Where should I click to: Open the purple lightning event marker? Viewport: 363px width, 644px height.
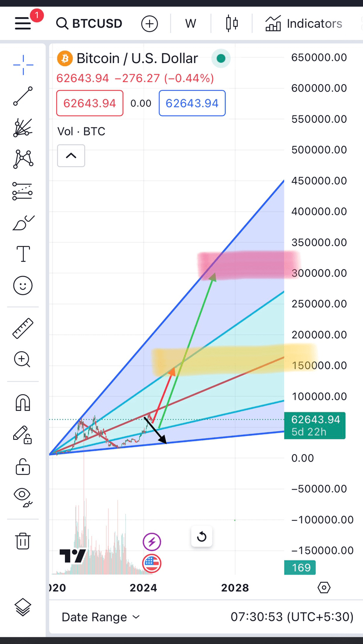(152, 542)
